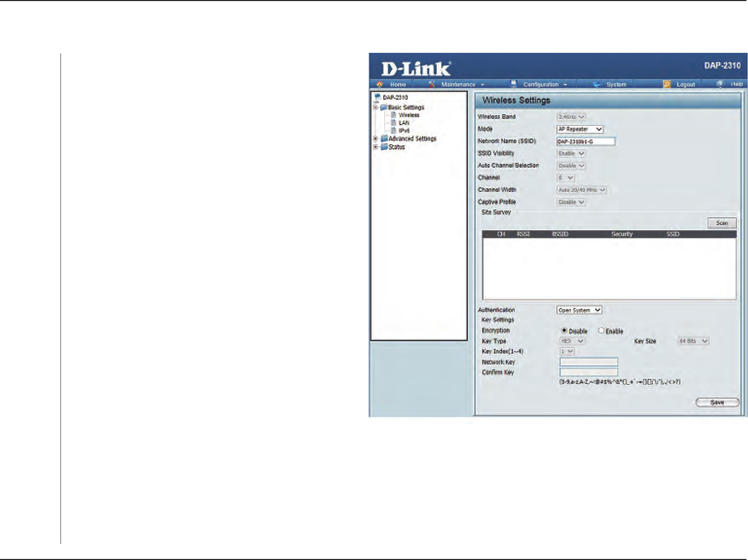Open the Key Index dropdown
The image size is (748, 560).
tap(567, 351)
